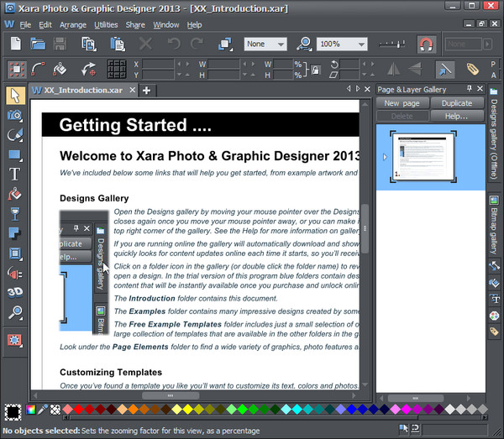Choose the Photo tool camera icon
This screenshot has width=504, height=439.
(x=15, y=115)
